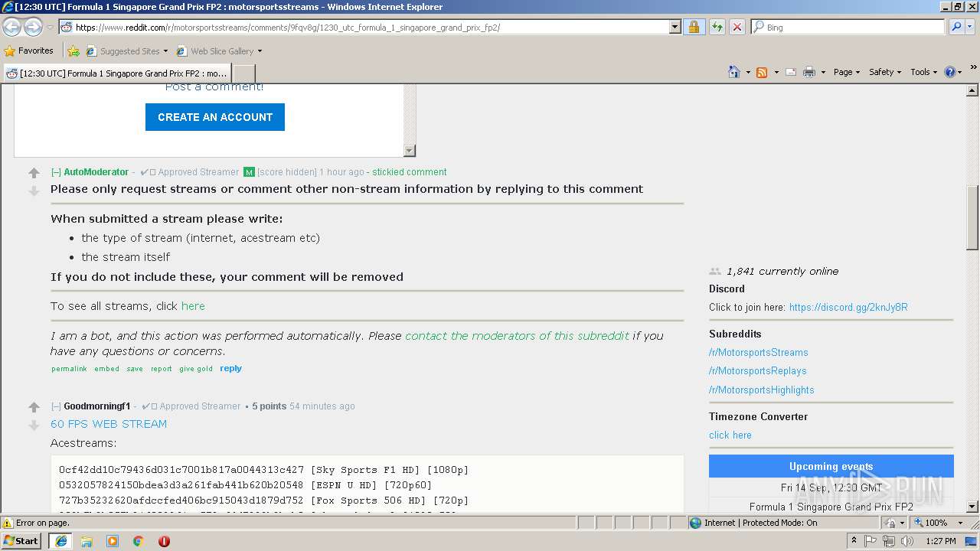Viewport: 980px width, 551px height.
Task: Run the Bing search with the magnifier button
Action: (x=956, y=27)
